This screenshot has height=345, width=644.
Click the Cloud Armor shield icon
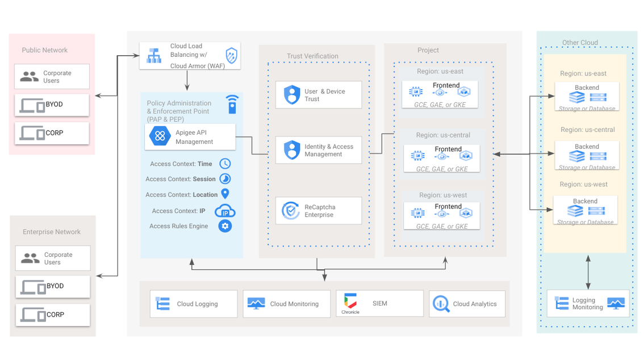coord(232,56)
